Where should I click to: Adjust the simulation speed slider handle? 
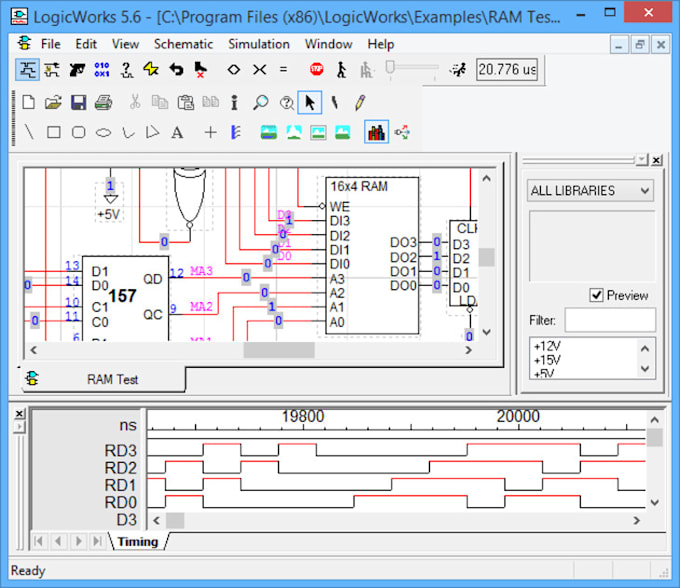tap(390, 68)
